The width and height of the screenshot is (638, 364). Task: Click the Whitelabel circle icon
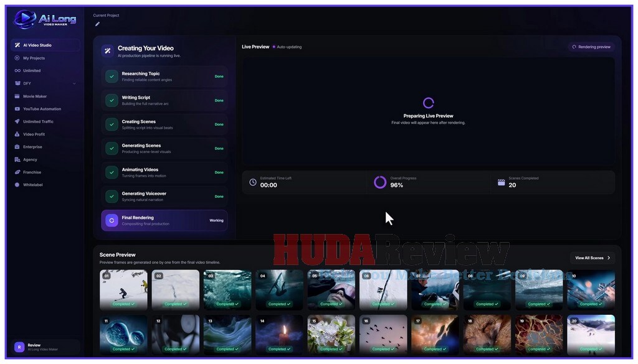click(x=17, y=185)
